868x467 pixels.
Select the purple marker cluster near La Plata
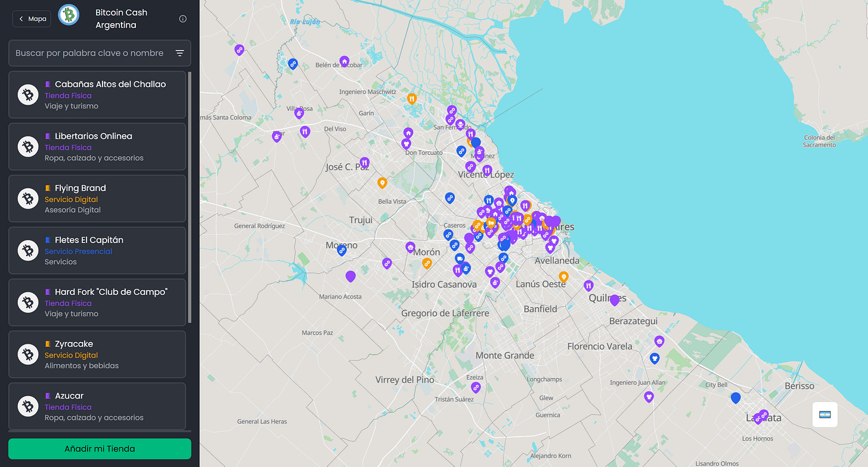(762, 417)
